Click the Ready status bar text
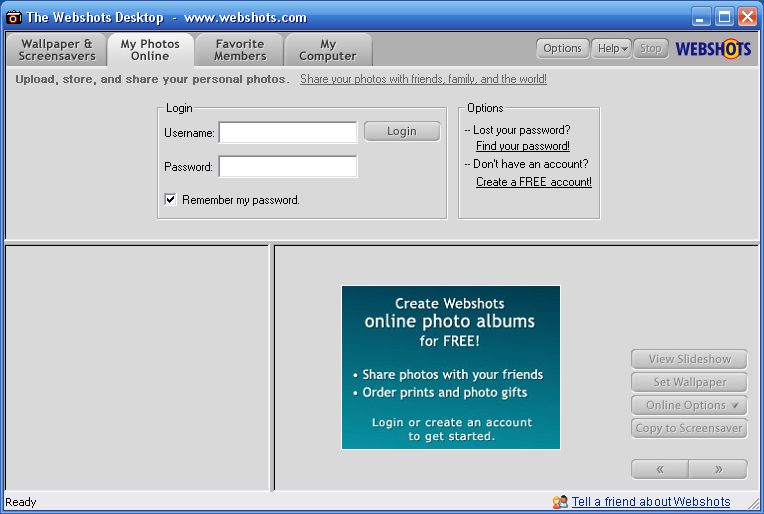This screenshot has height=514, width=764. [x=20, y=502]
